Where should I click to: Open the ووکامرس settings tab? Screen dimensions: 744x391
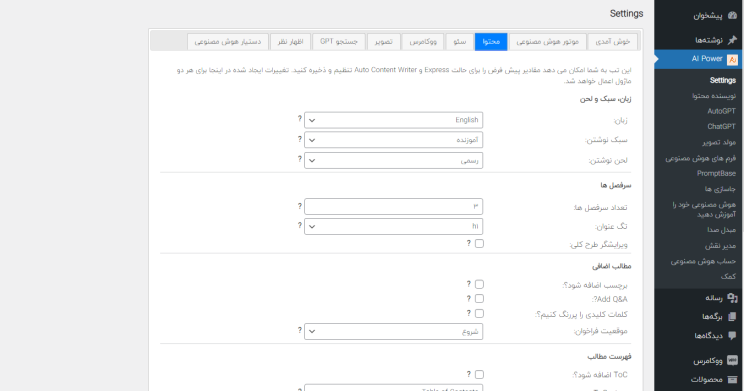pos(423,42)
